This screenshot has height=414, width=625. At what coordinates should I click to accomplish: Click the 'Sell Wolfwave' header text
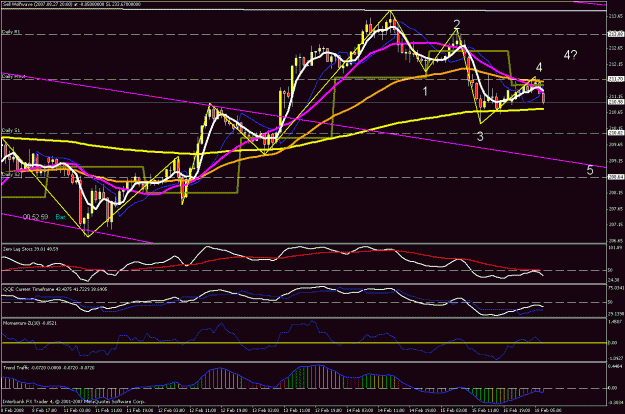click(16, 4)
